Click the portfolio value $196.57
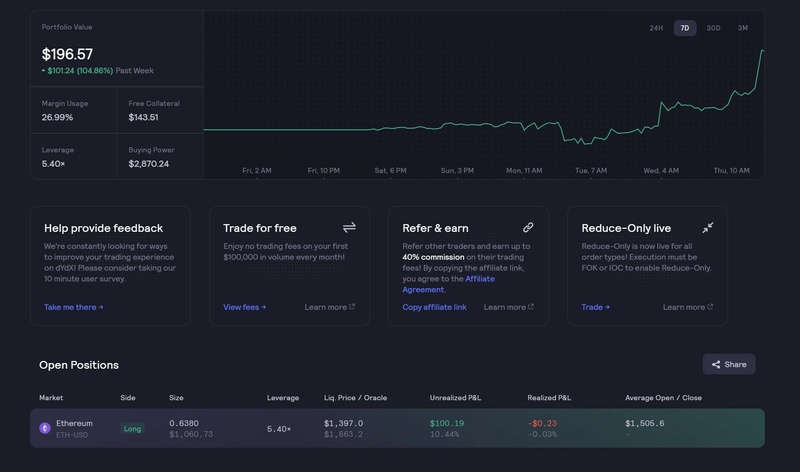800x472 pixels. pyautogui.click(x=67, y=54)
